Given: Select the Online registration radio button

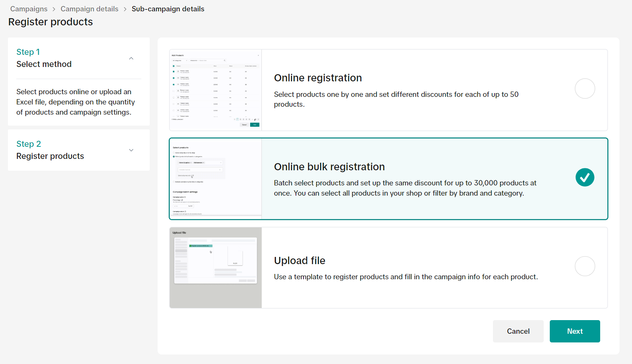Looking at the screenshot, I should (585, 89).
